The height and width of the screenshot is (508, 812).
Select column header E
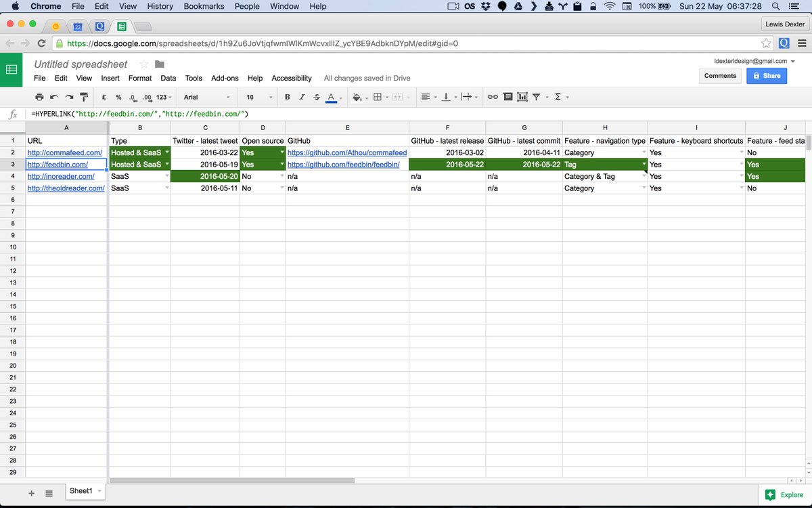[x=347, y=127]
